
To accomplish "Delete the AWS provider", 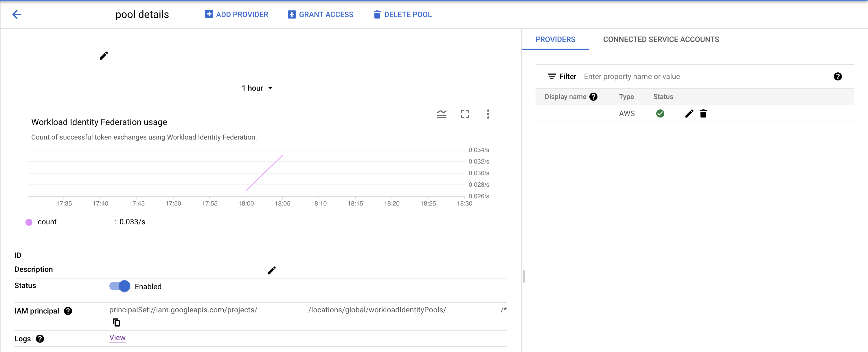I will pos(703,114).
